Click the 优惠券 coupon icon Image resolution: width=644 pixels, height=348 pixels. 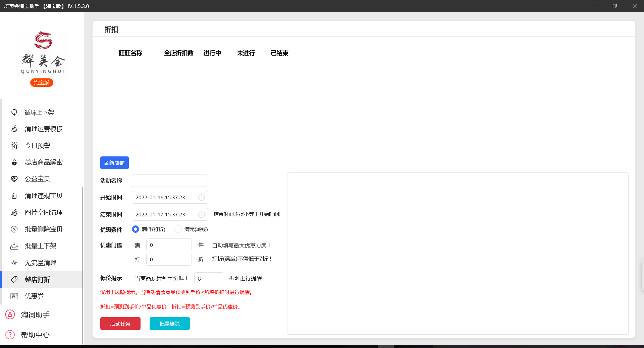tap(14, 296)
